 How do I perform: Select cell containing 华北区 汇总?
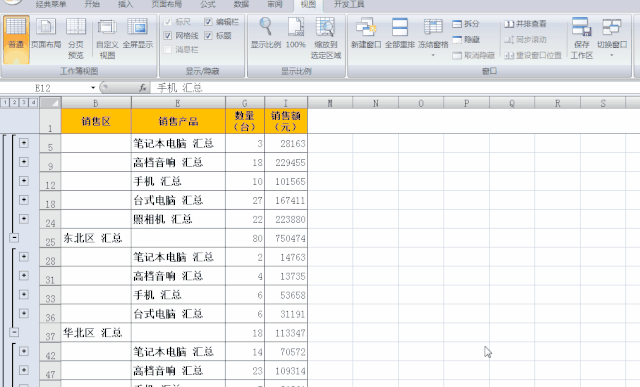click(x=96, y=333)
